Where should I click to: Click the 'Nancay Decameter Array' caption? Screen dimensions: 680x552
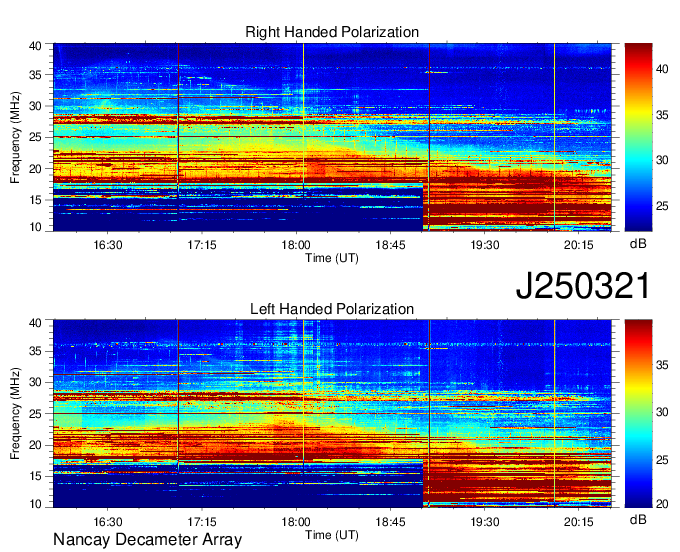coord(147,540)
